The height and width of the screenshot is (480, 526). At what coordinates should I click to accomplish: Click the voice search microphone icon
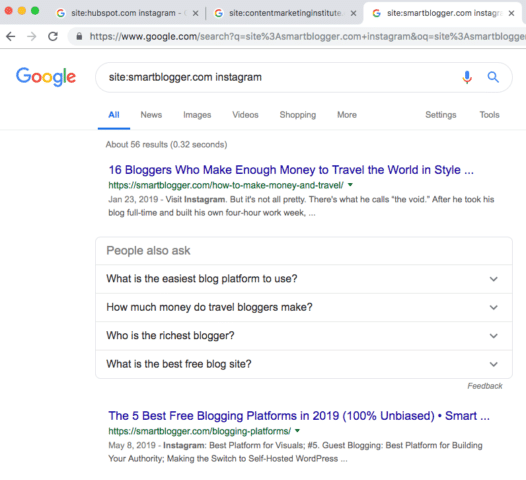point(467,77)
